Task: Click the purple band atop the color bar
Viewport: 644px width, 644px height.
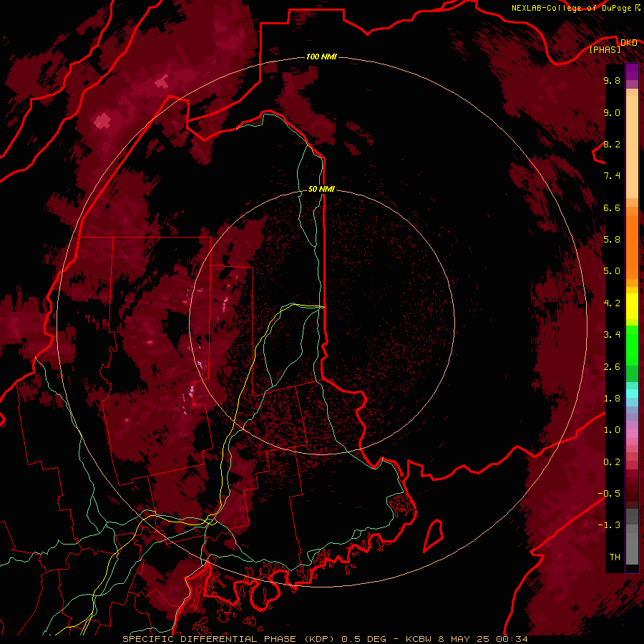Action: [632, 72]
